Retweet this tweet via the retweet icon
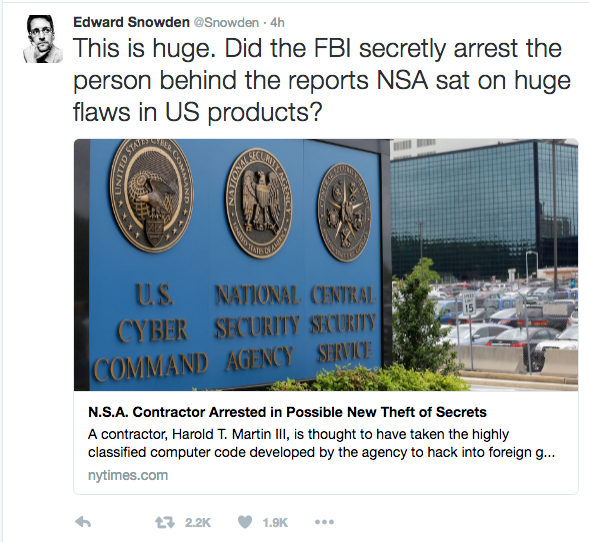589x542 pixels. (x=165, y=522)
